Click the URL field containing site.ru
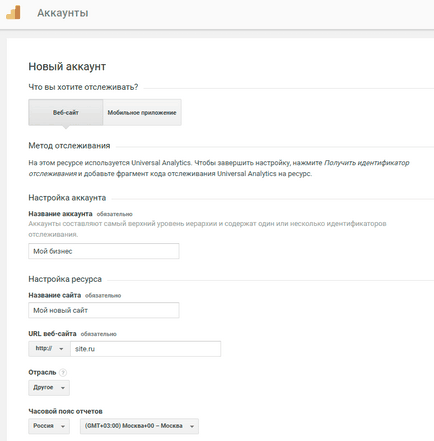The height and width of the screenshot is (441, 434). [x=145, y=349]
